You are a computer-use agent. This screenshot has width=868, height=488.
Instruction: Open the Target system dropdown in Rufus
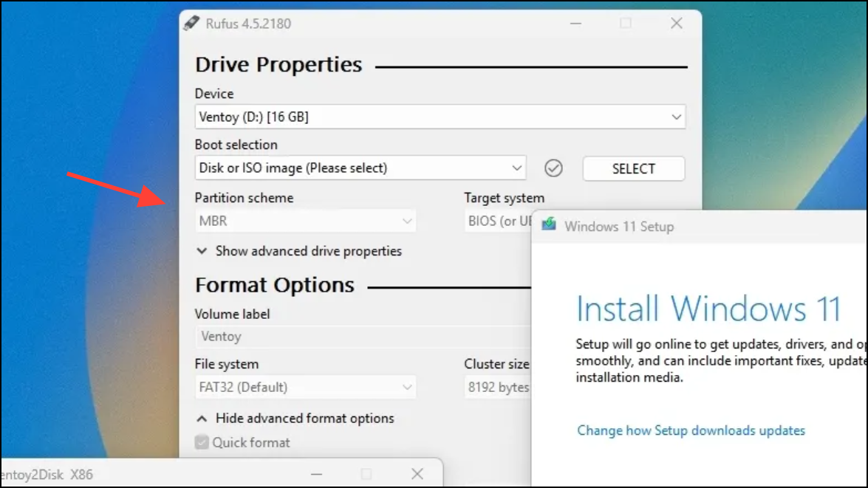click(x=498, y=221)
